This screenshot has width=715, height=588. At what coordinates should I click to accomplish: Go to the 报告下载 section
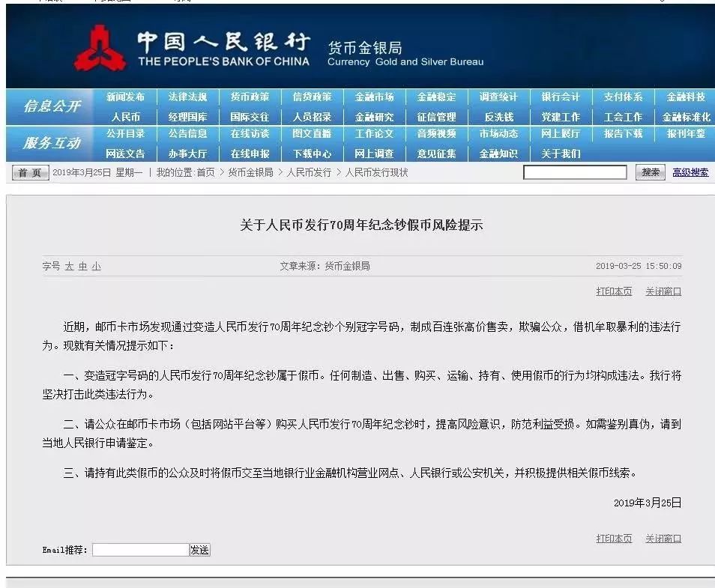pyautogui.click(x=623, y=133)
